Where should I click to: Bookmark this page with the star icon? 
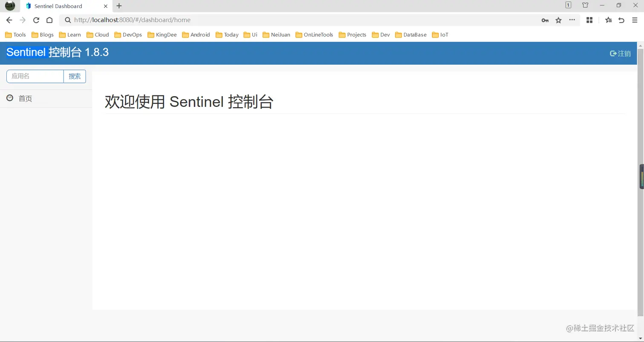pos(558,20)
